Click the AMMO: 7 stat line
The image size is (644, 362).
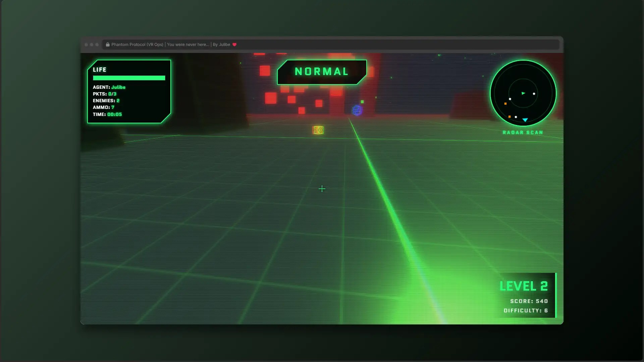pyautogui.click(x=104, y=107)
